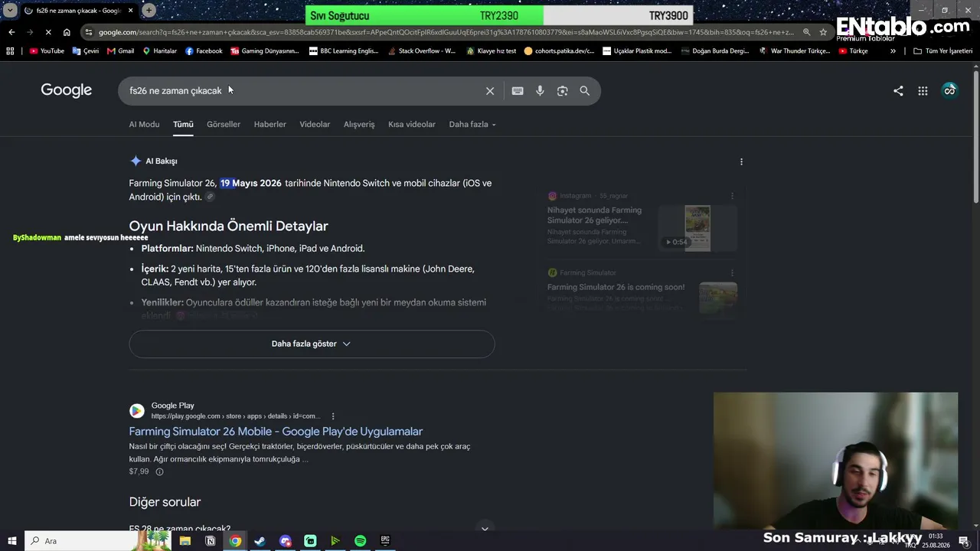Go to the browser home page
Image resolution: width=980 pixels, height=551 pixels.
point(67,32)
